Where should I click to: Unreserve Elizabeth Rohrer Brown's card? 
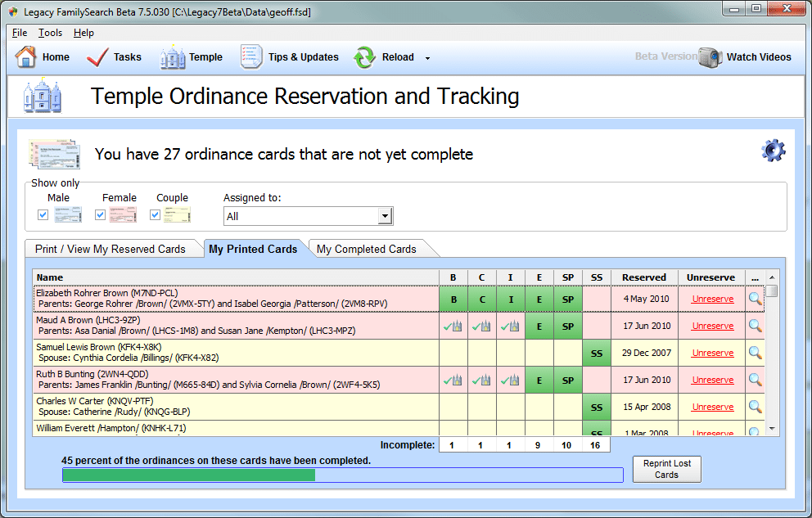click(x=713, y=299)
